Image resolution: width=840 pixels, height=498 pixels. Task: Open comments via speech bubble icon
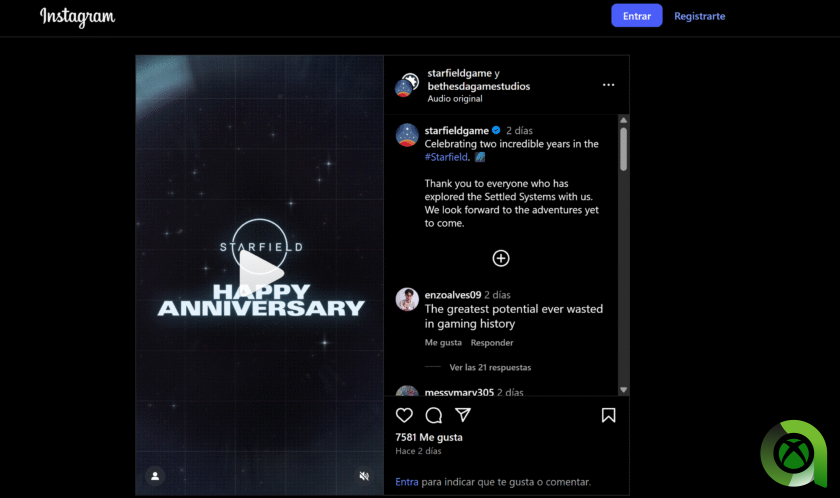[x=433, y=415]
